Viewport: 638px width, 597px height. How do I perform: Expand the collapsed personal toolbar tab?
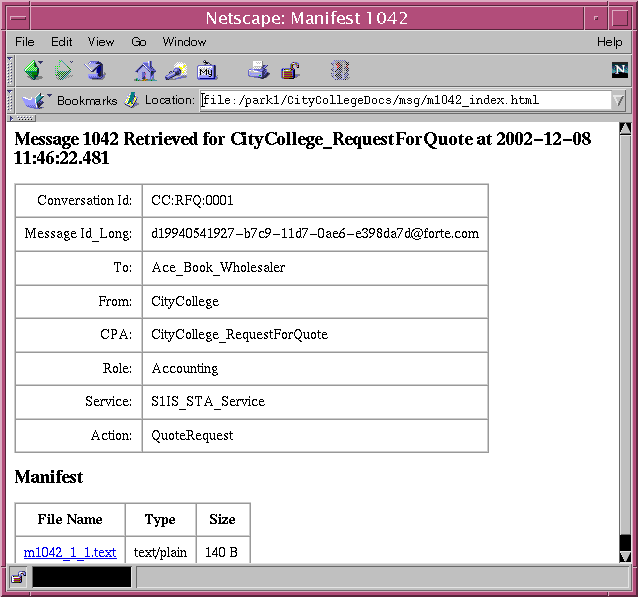pyautogui.click(x=22, y=118)
